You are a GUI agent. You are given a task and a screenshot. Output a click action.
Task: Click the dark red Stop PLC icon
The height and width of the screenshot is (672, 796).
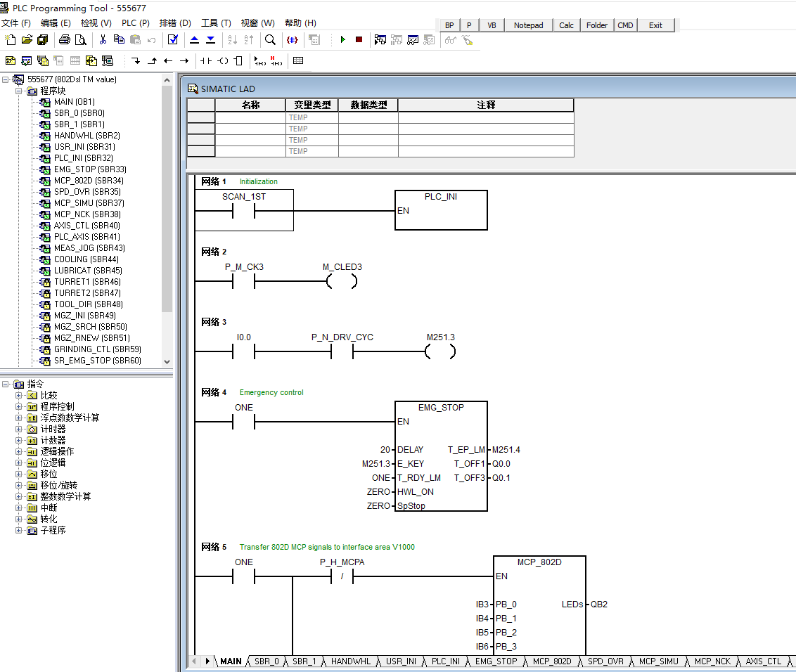click(x=359, y=40)
